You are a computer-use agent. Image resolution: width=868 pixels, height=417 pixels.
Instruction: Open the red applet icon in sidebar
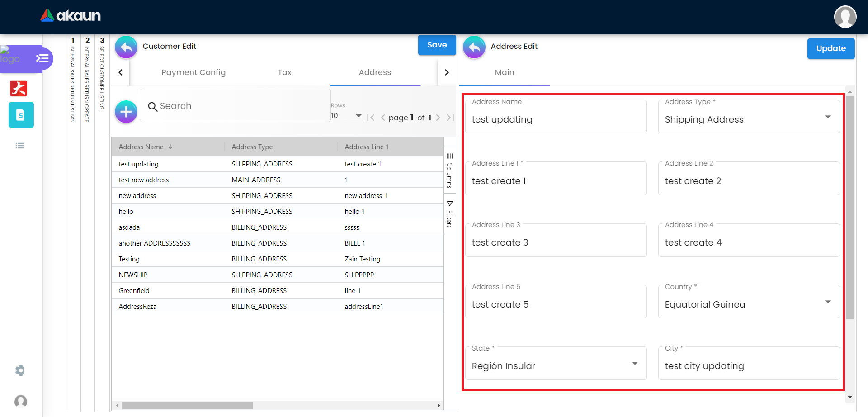(19, 88)
